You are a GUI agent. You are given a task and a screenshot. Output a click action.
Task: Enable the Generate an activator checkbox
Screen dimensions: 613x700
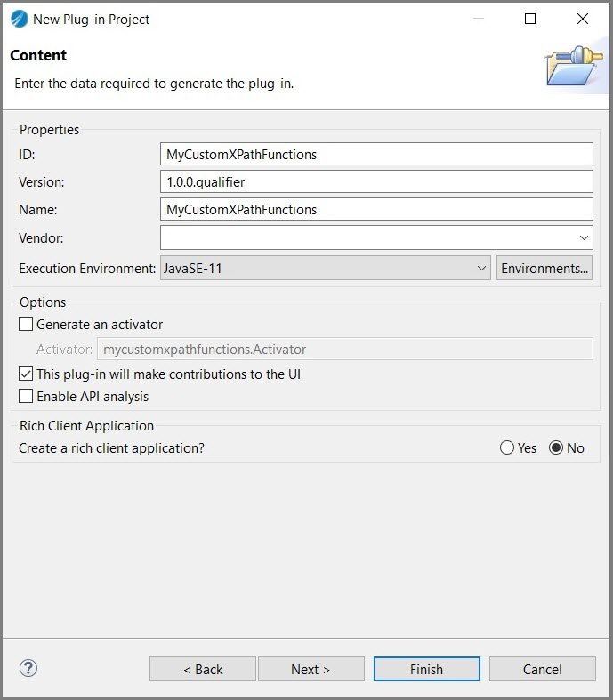27,325
